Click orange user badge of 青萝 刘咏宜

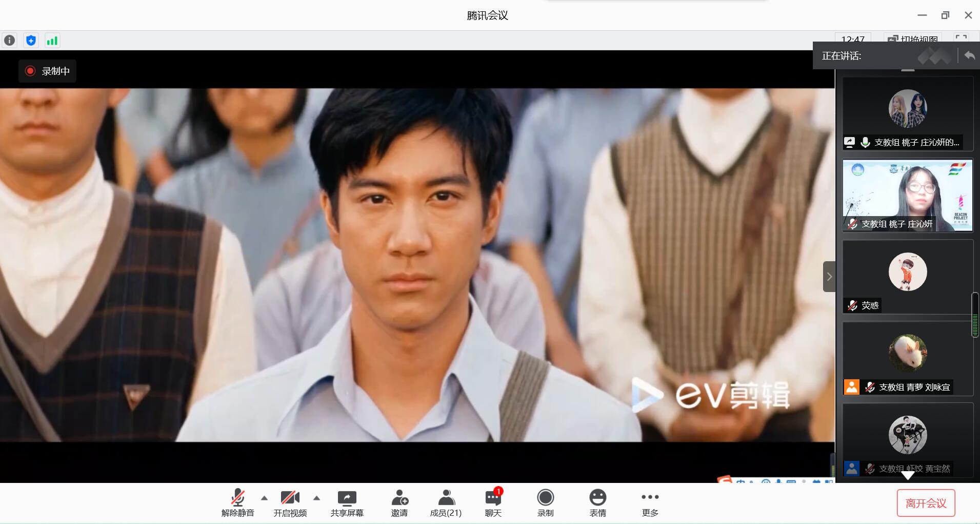(852, 387)
